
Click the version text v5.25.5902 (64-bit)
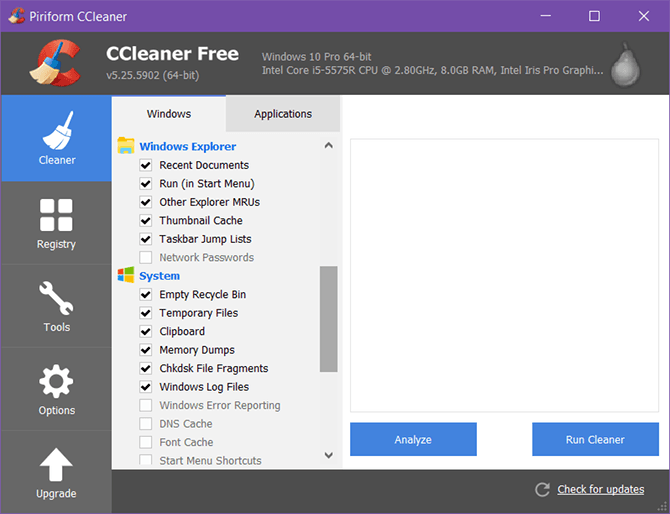point(153,75)
